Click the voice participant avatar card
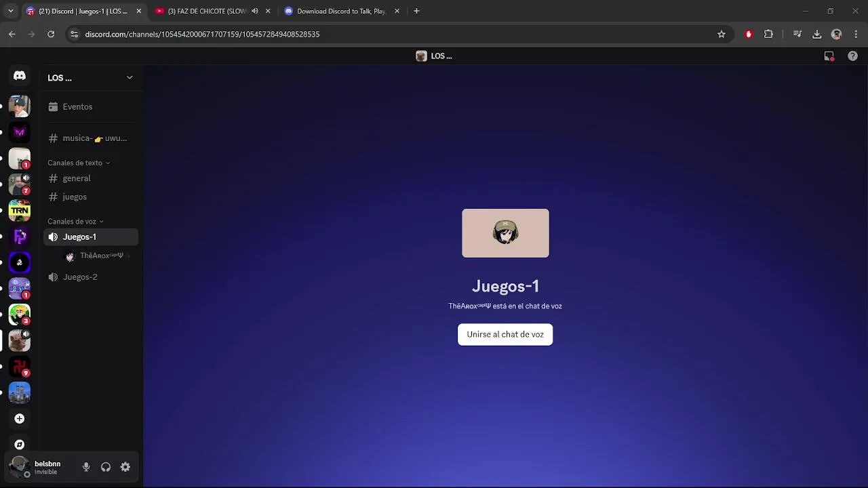Image resolution: width=868 pixels, height=488 pixels. tap(505, 233)
